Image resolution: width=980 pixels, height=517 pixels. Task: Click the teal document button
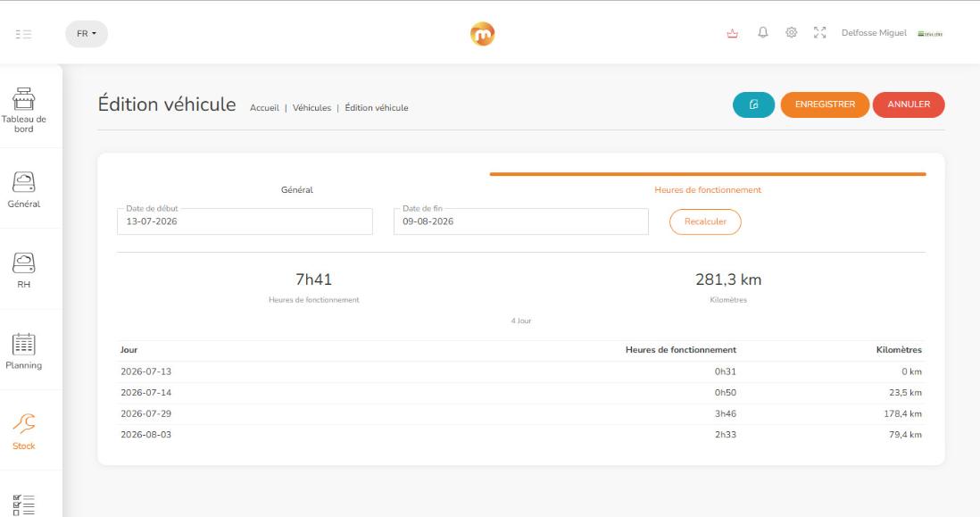pos(754,104)
